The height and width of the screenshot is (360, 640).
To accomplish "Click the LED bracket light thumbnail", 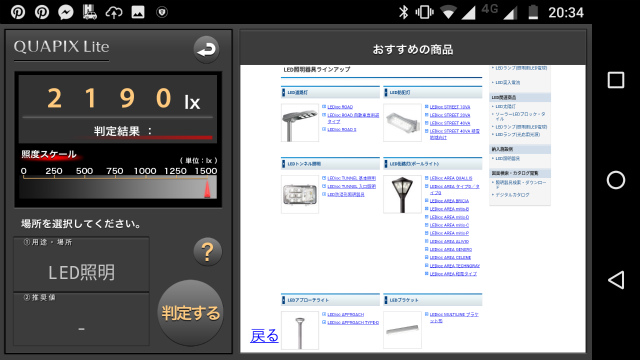I will tap(402, 330).
